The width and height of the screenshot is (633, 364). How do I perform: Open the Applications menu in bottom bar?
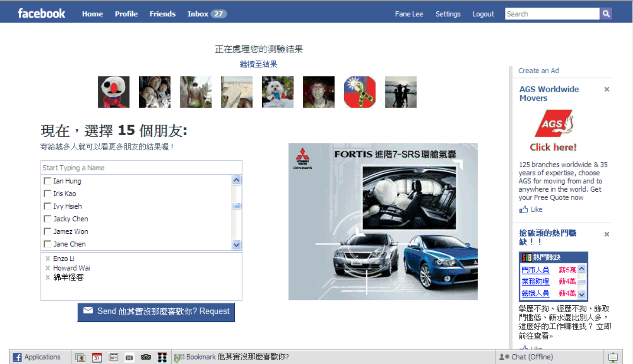(x=37, y=357)
